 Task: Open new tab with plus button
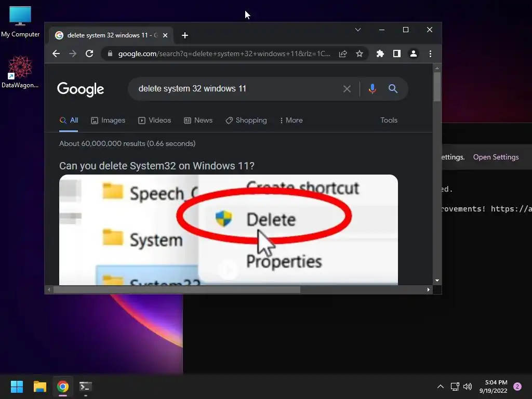pyautogui.click(x=185, y=35)
